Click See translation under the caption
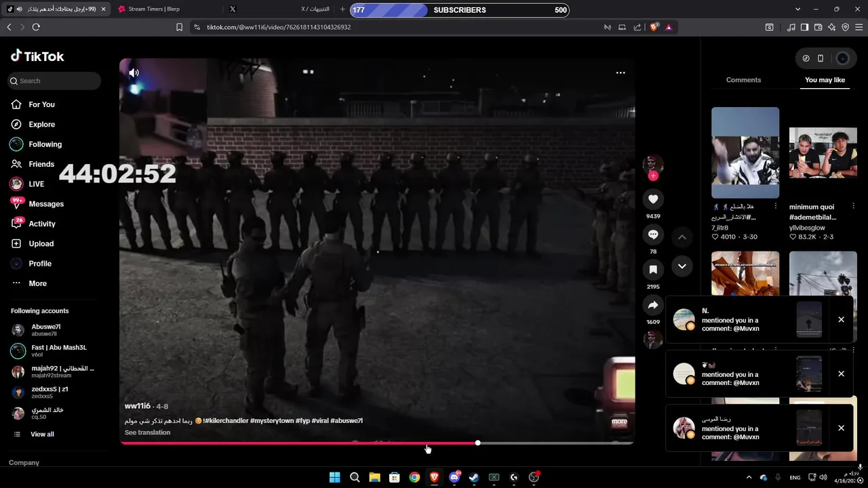Viewport: 868px width, 488px height. 147,432
